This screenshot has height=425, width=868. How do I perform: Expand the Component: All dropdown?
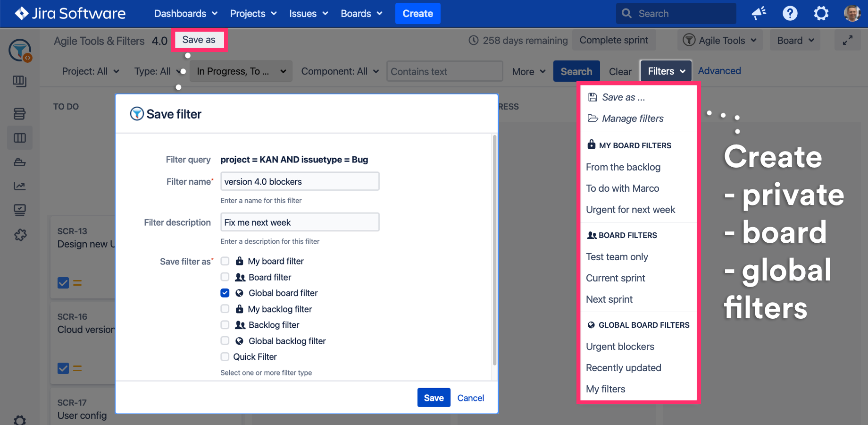(340, 71)
